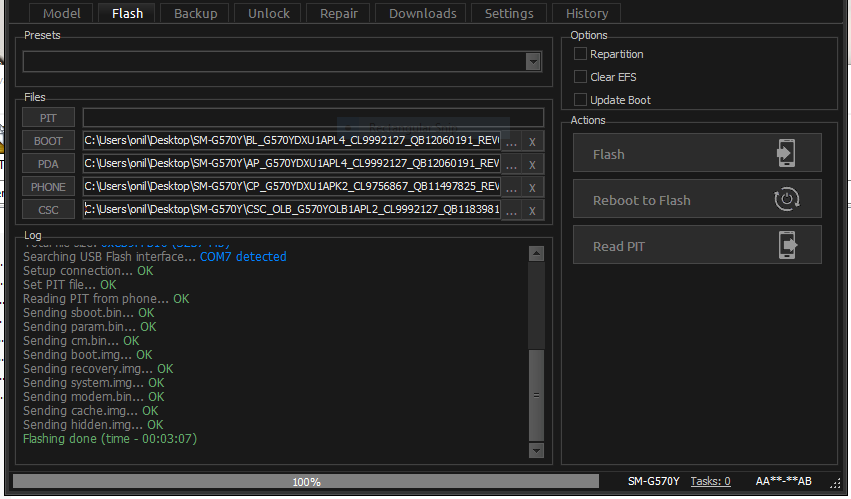The height and width of the screenshot is (499, 851).
Task: Click the BOOT file button
Action: coord(48,141)
